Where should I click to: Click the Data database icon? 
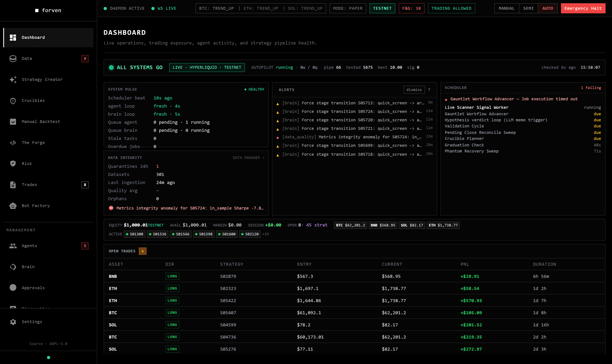pyautogui.click(x=13, y=59)
